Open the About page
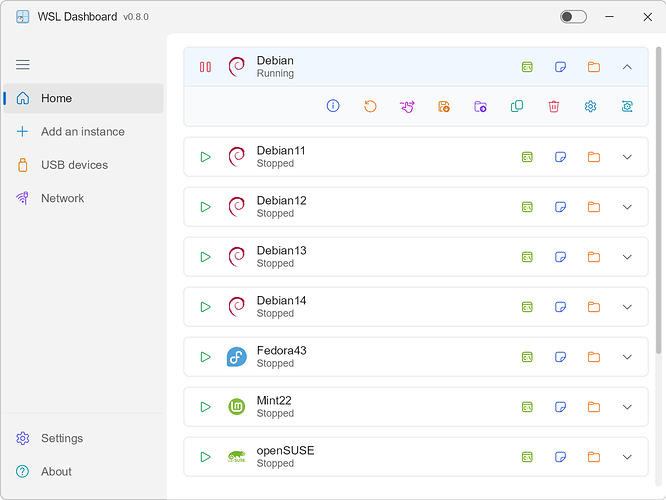Image resolution: width=666 pixels, height=500 pixels. tap(83, 472)
